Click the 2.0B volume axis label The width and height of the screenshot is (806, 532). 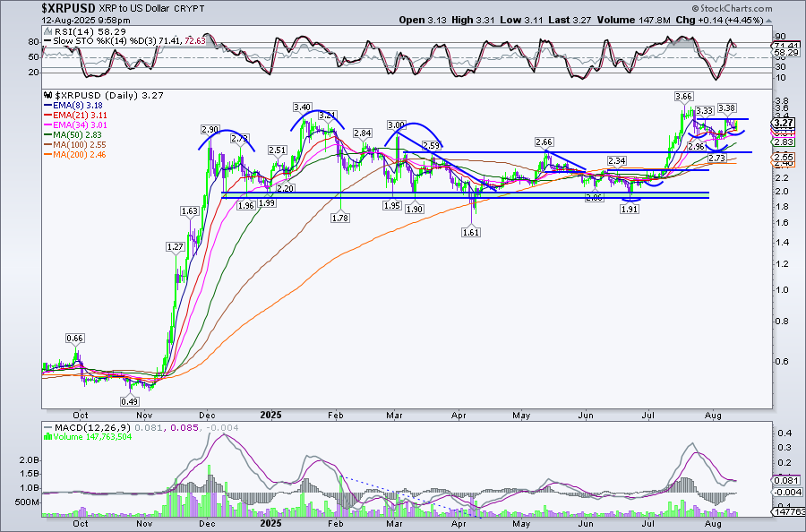pyautogui.click(x=30, y=460)
